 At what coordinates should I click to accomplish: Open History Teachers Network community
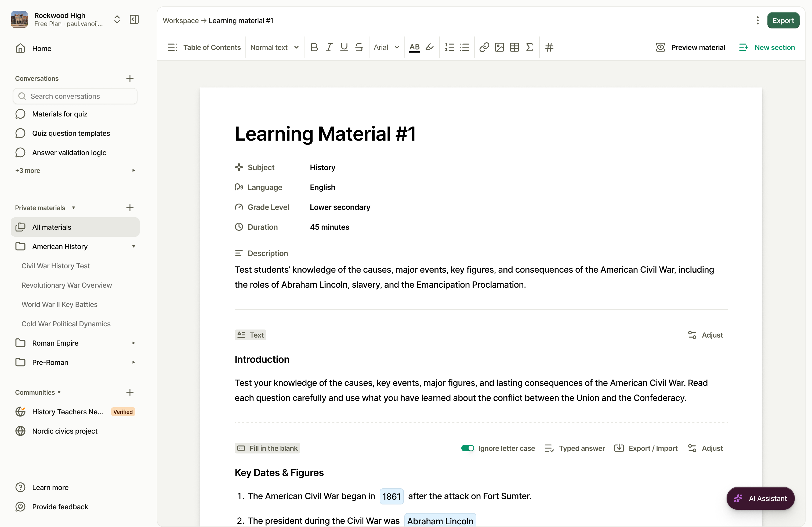(x=75, y=412)
